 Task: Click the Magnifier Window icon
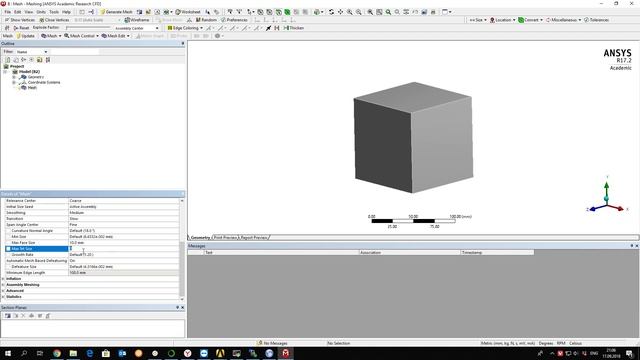point(379,12)
